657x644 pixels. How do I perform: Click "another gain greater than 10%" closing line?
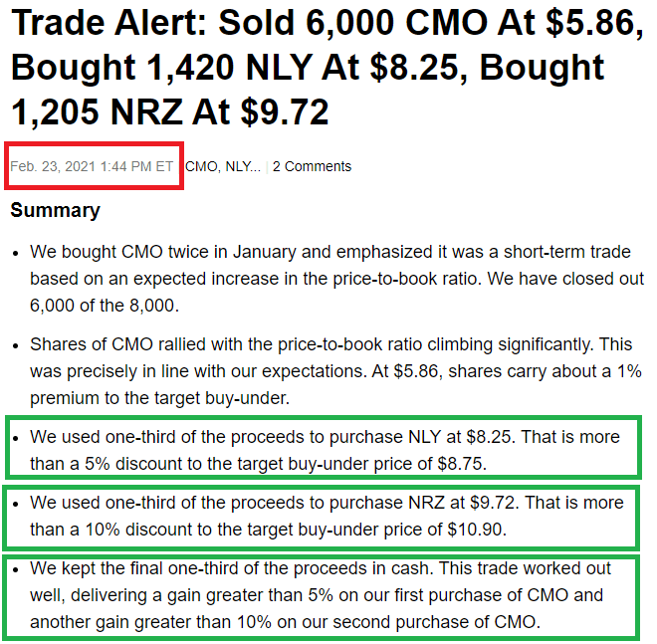tap(286, 622)
